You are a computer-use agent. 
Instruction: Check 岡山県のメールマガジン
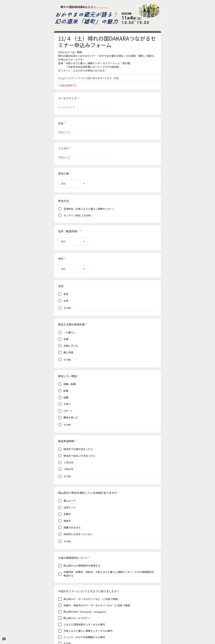60,618
